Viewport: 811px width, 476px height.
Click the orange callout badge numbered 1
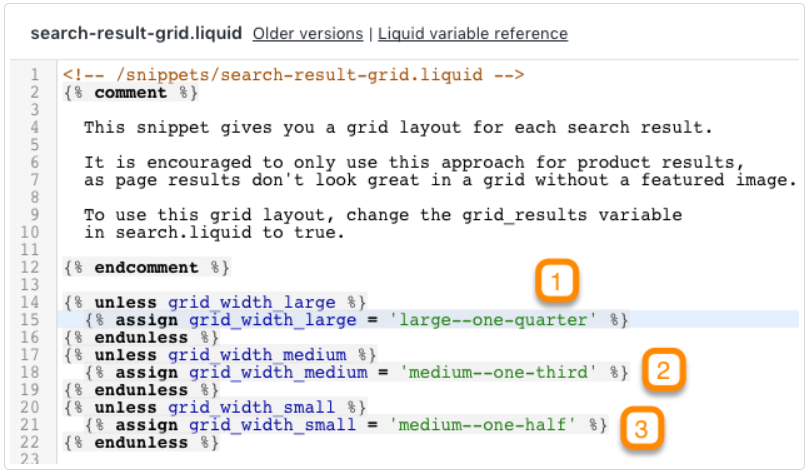tap(557, 281)
